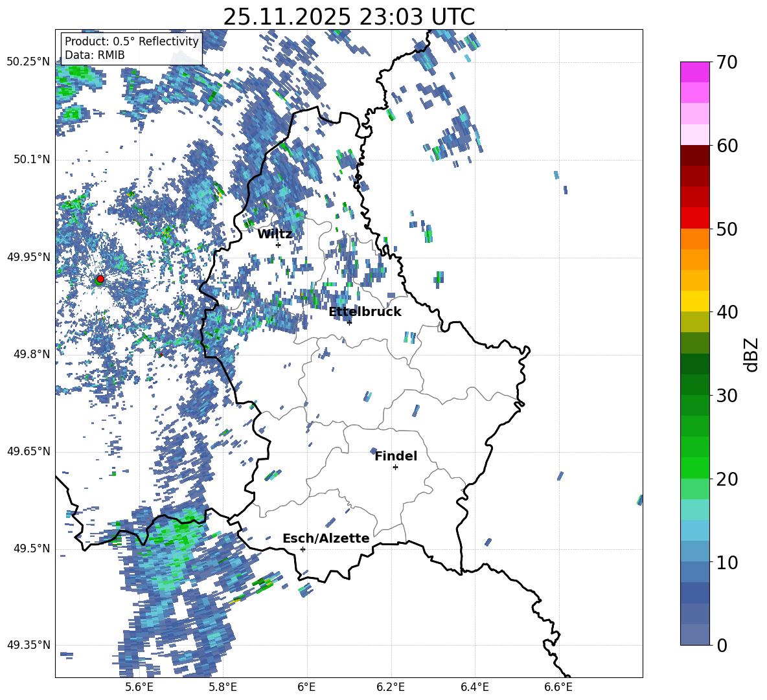Pick the orange swatch just below 50 dBZ
767x700 pixels.
[694, 238]
